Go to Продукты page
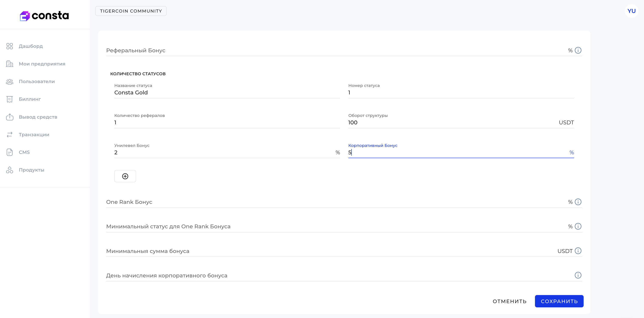This screenshot has height=318, width=644. [31, 170]
